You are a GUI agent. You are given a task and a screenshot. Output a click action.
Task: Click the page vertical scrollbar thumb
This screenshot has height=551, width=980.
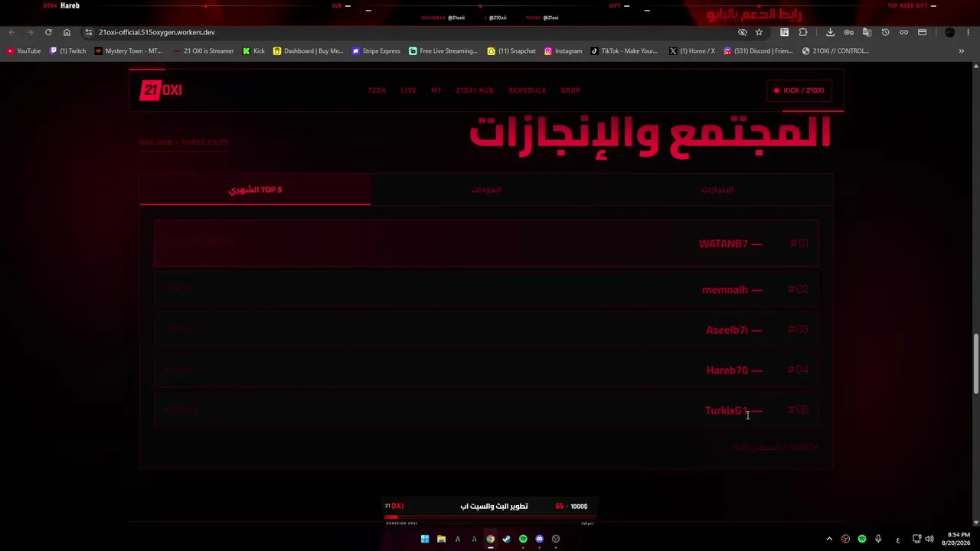coord(975,364)
